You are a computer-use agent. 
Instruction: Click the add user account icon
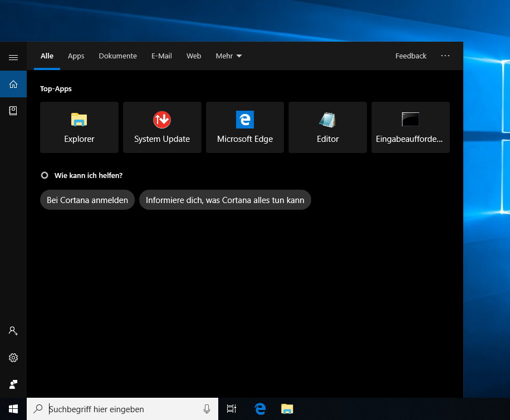coord(13,331)
